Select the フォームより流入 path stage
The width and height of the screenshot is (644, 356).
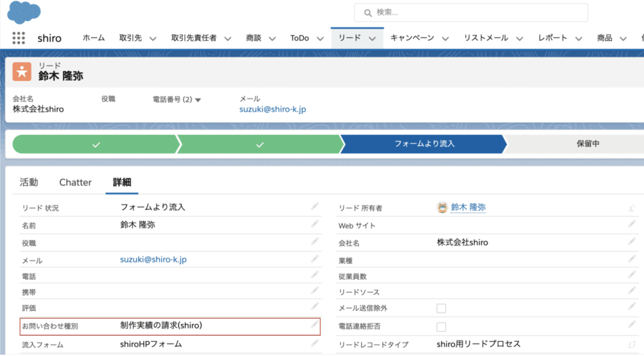pyautogui.click(x=424, y=144)
